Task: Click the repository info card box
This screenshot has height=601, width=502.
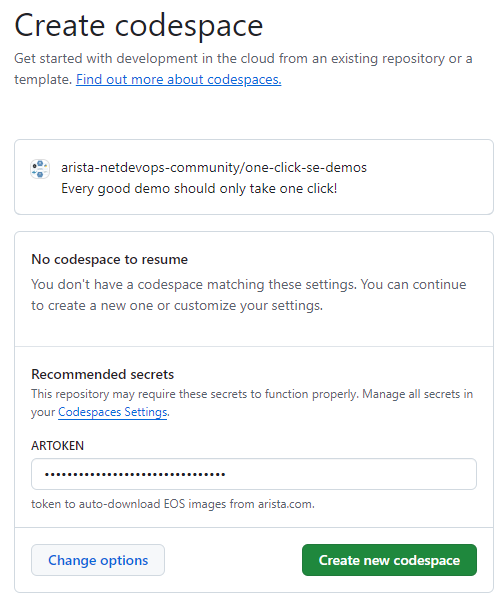Action: coord(254,177)
